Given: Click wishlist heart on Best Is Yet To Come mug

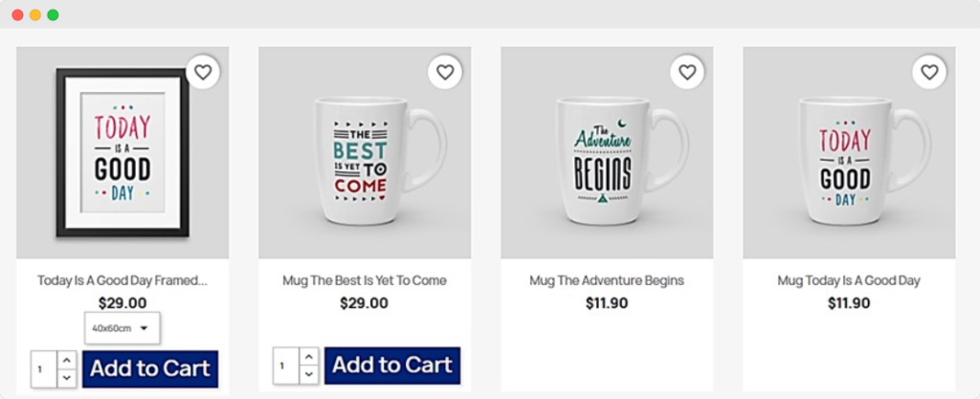Looking at the screenshot, I should 445,72.
